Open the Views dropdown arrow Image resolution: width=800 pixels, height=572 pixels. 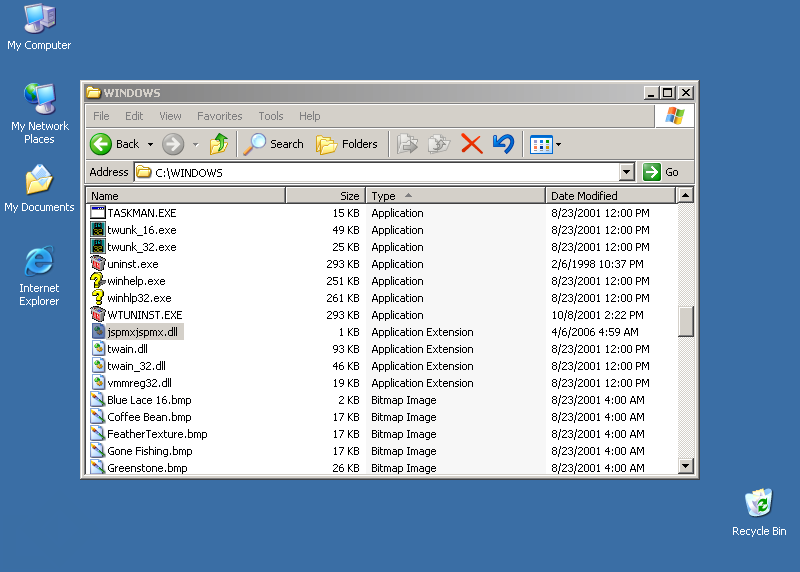(559, 145)
